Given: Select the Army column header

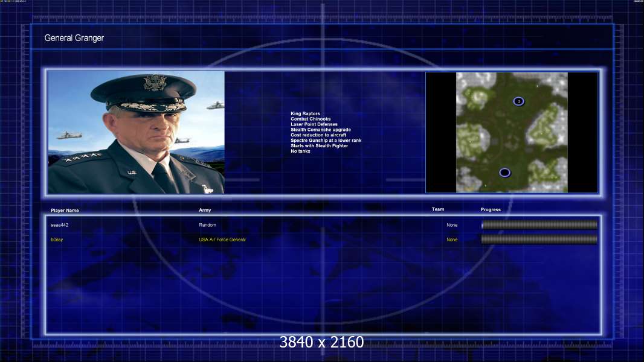Looking at the screenshot, I should pos(205,210).
